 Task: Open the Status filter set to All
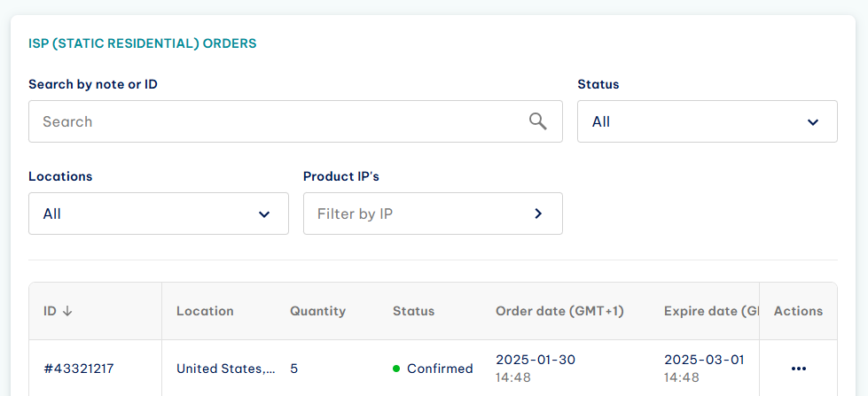click(x=707, y=121)
